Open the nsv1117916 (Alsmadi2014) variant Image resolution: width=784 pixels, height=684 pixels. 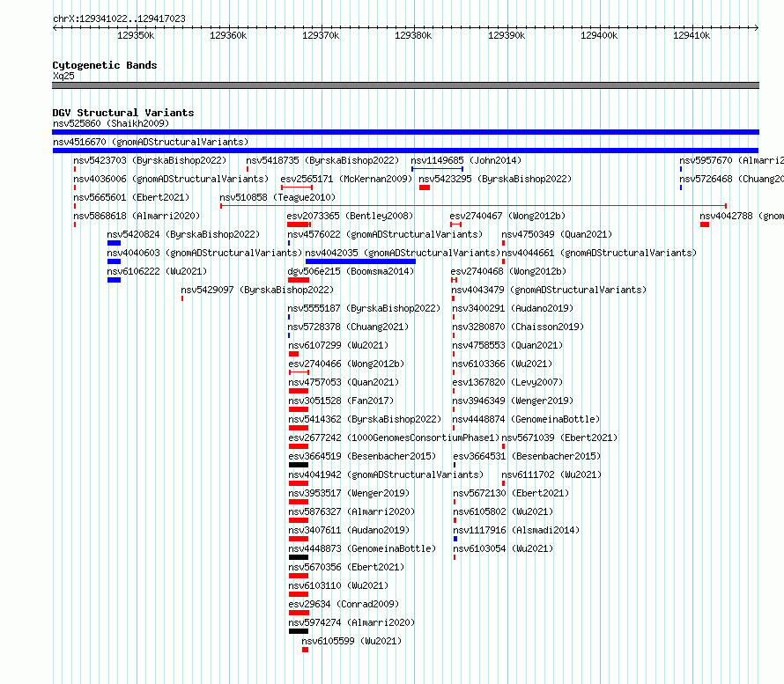point(516,530)
